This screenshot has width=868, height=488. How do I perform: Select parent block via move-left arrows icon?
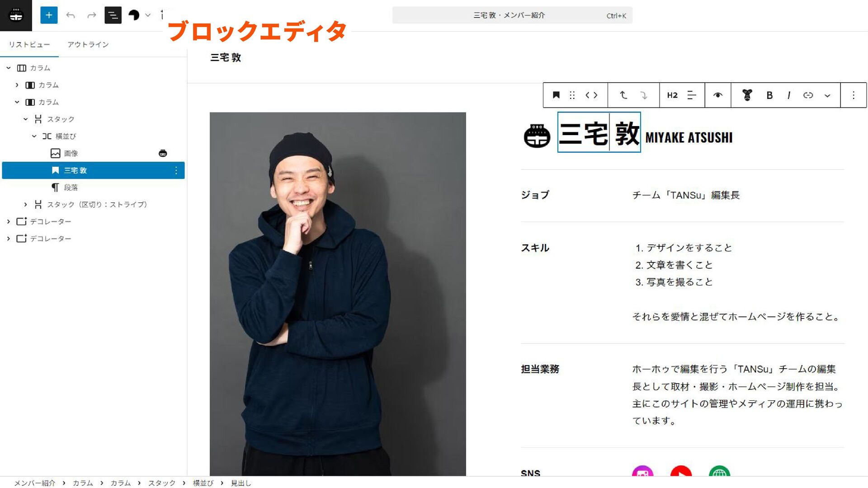coord(591,95)
